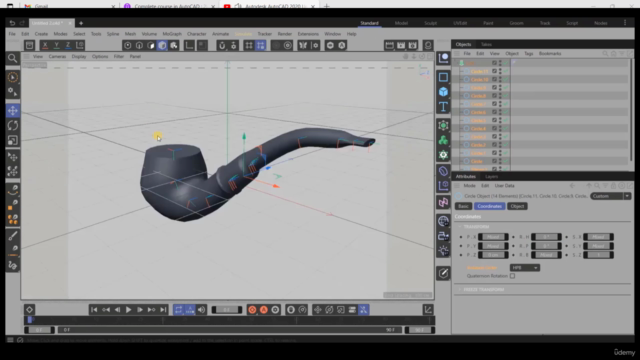Screen dimensions: 640x360
Task: Click the current frame input field
Action: (227, 310)
